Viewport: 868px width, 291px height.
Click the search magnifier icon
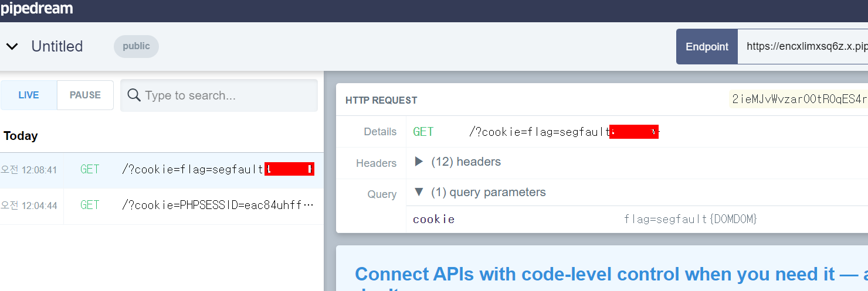[134, 95]
